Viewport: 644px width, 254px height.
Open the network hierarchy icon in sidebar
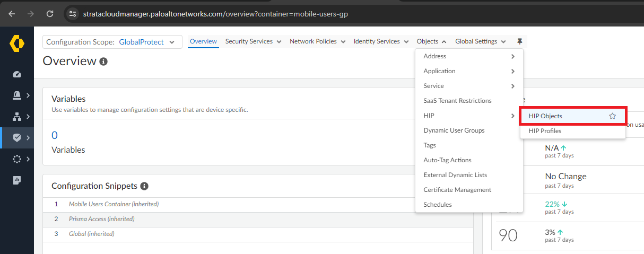click(16, 117)
